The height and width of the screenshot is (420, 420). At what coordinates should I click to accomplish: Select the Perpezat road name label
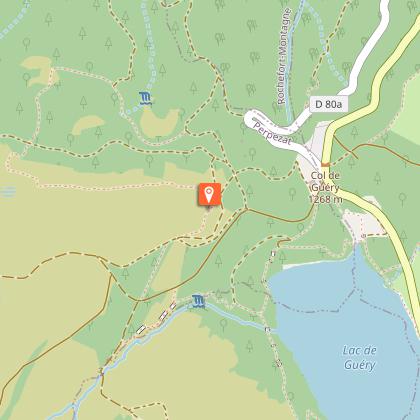[x=273, y=134]
